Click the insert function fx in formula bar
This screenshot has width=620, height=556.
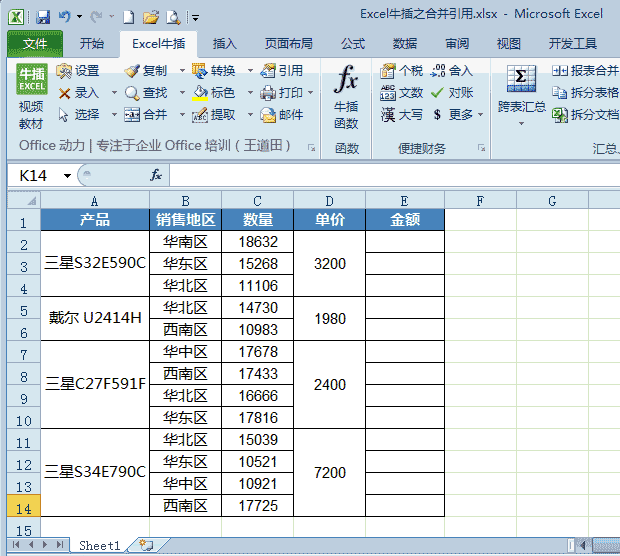pos(156,175)
